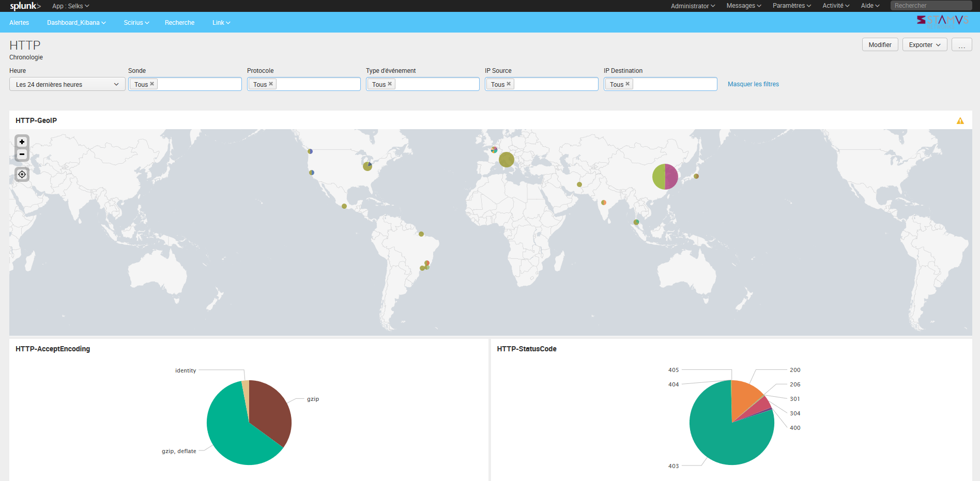
Task: Open the Scirius menu
Action: [136, 23]
